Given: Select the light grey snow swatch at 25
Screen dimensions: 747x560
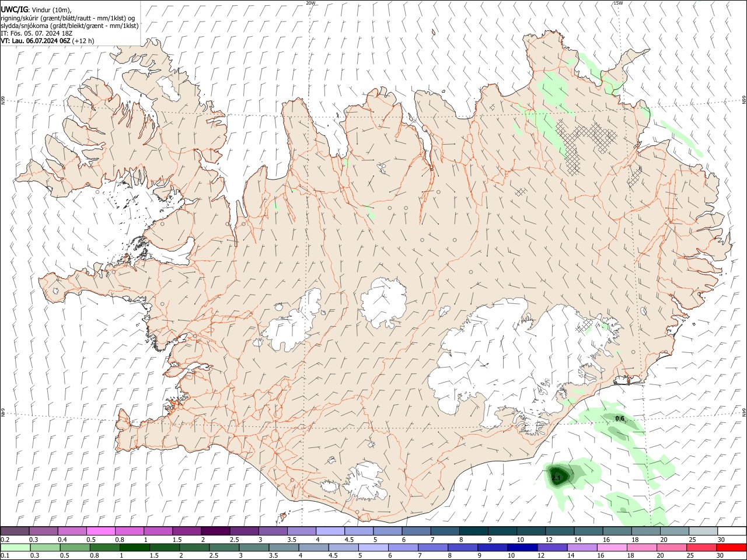Looking at the screenshot, I should (703, 531).
